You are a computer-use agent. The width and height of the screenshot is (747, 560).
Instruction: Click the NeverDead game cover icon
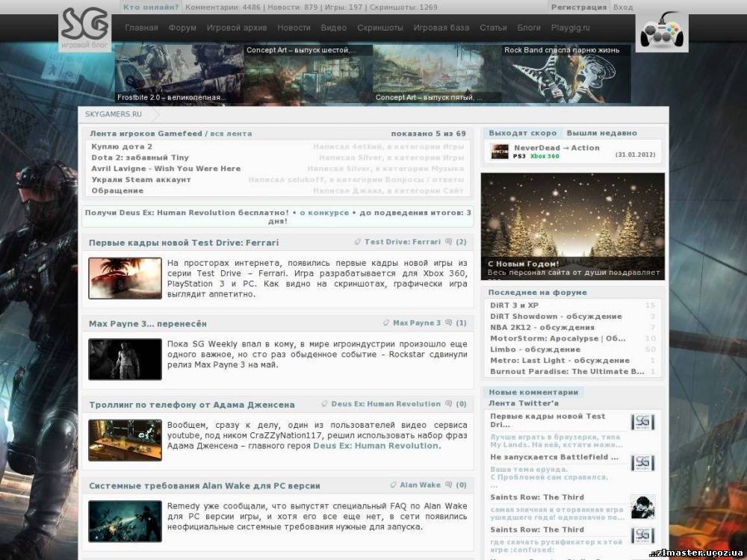(500, 152)
